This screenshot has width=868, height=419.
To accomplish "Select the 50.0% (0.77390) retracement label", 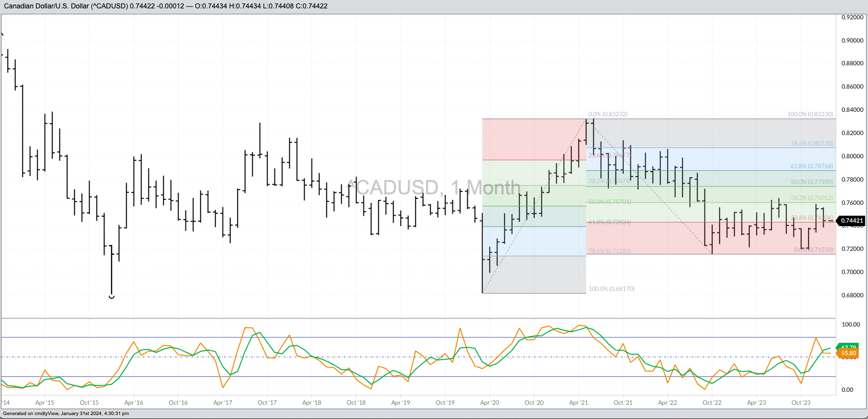I will [812, 182].
